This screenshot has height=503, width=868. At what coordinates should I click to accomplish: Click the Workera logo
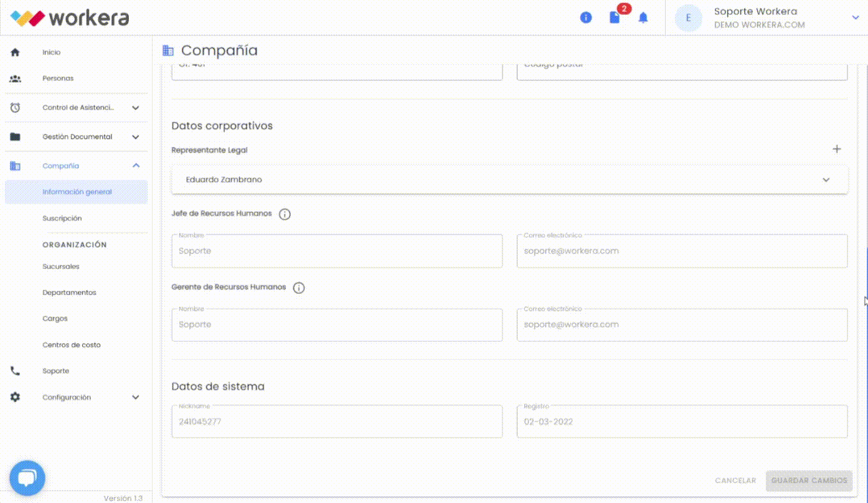(x=70, y=17)
